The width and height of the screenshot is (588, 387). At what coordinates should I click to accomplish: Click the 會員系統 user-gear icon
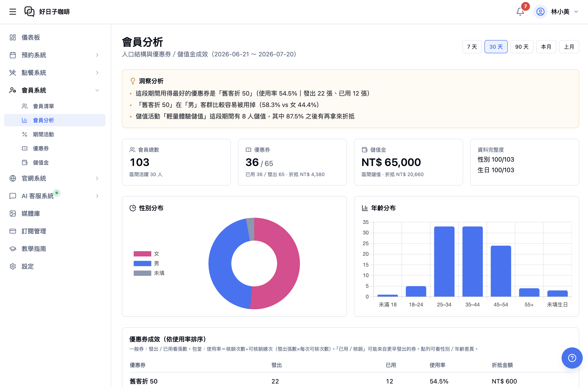tap(13, 90)
